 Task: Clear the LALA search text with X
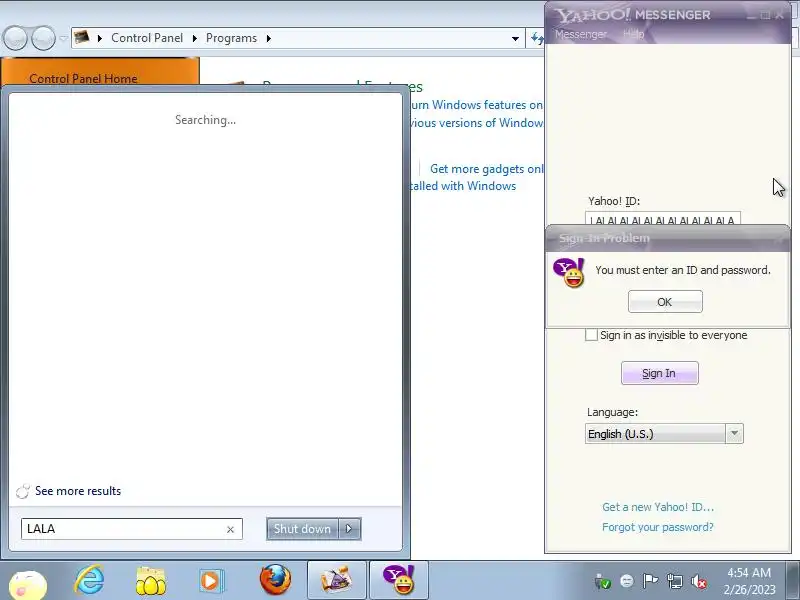tap(230, 530)
